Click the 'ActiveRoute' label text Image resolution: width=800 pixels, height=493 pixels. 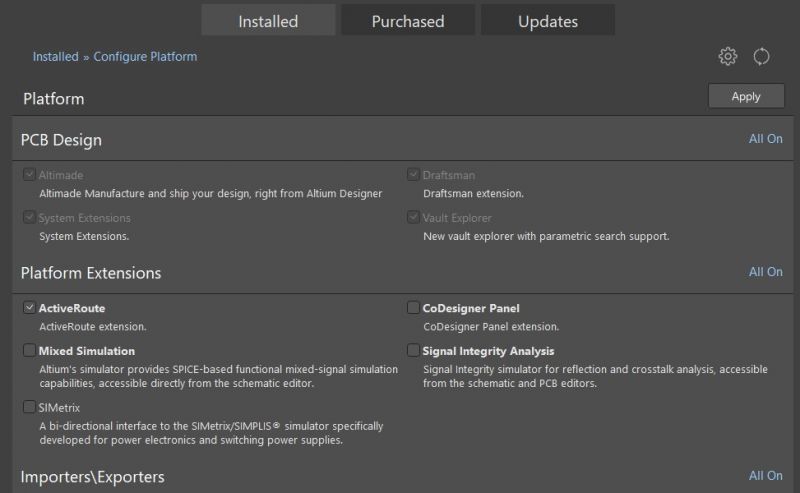(x=72, y=308)
